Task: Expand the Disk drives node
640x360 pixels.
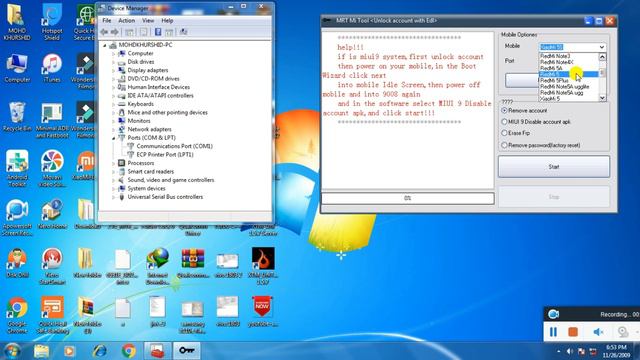Action: pyautogui.click(x=114, y=62)
